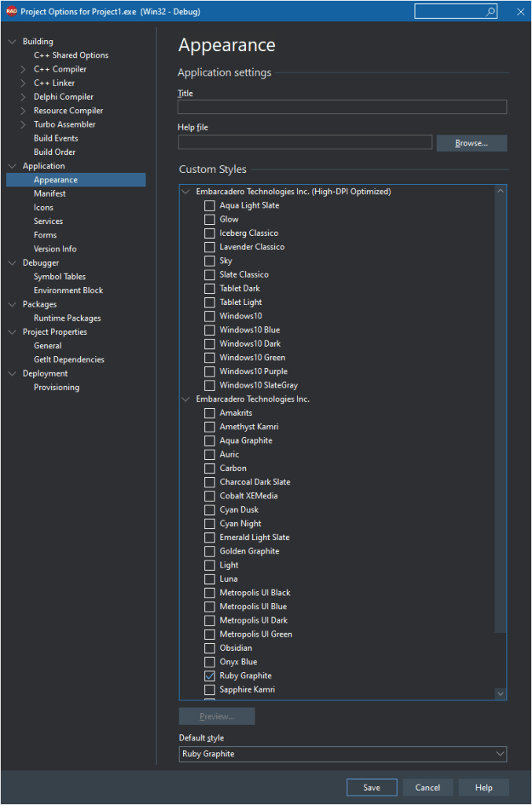Save the project options

click(372, 788)
